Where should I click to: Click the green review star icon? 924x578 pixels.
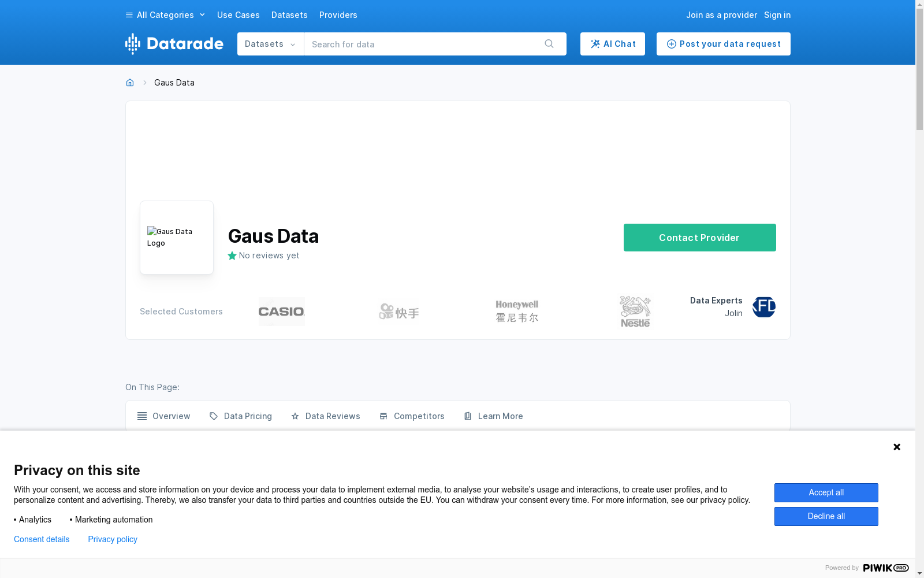232,255
